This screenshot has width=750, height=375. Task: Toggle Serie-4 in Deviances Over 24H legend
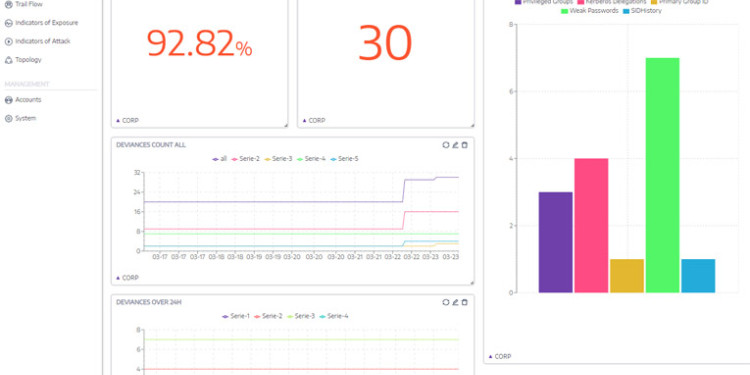(334, 316)
